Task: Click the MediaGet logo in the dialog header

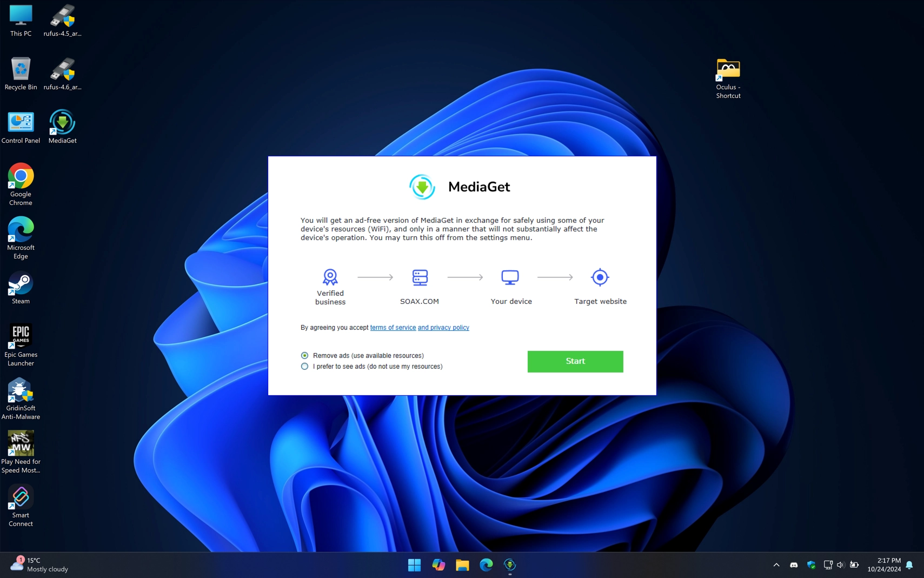Action: (x=422, y=187)
